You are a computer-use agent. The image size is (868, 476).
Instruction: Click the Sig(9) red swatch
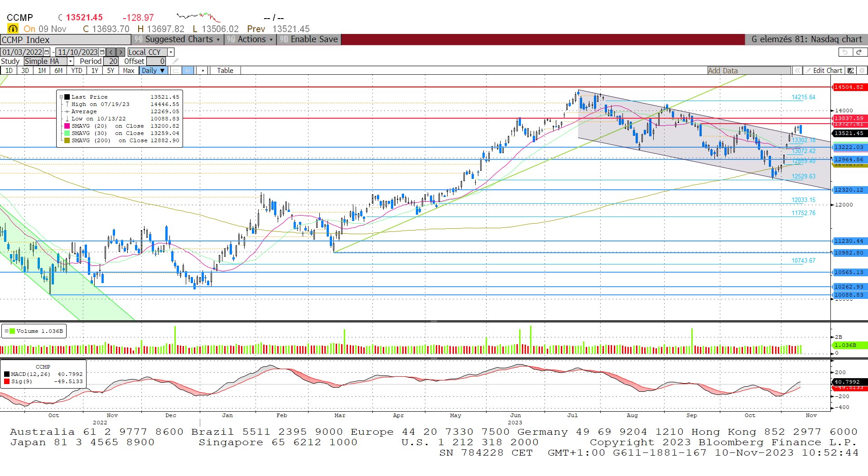[7, 381]
